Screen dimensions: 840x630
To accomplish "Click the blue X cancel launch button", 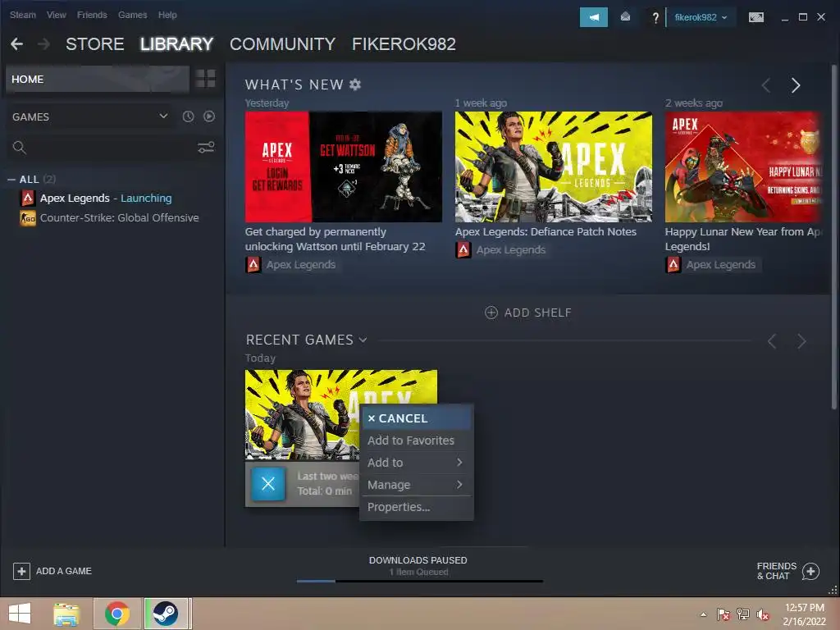I will pos(268,484).
